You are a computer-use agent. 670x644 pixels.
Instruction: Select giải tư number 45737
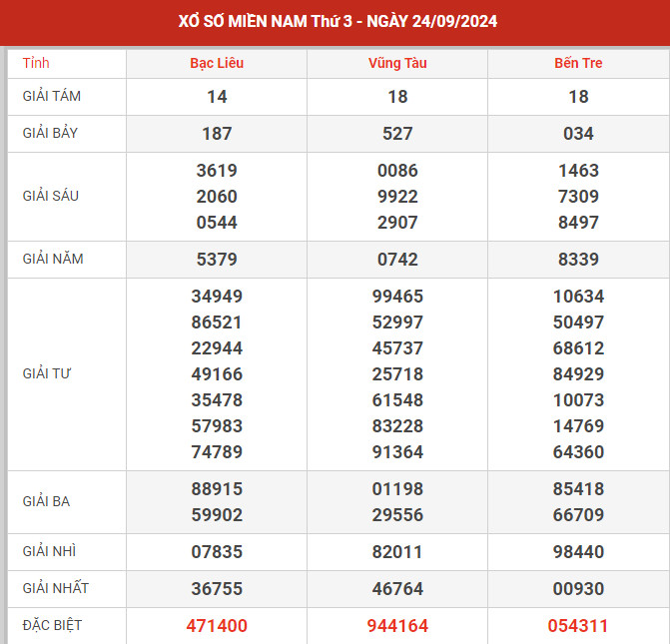[x=397, y=347]
